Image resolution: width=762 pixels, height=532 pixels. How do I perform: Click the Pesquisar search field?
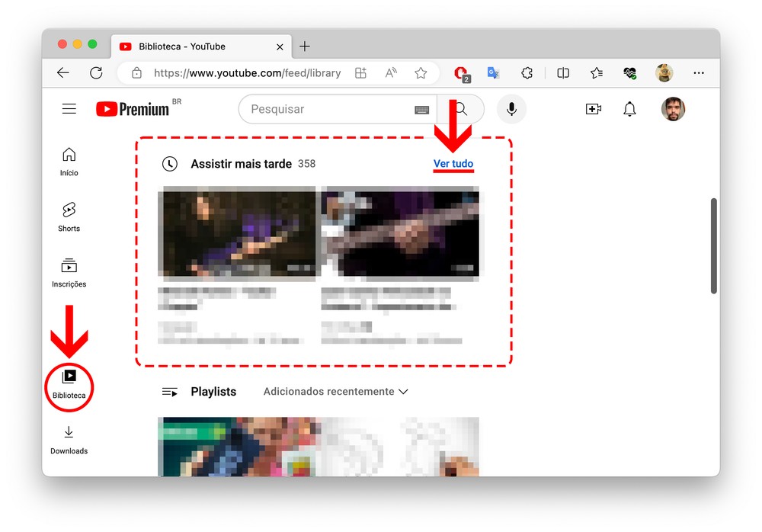(x=328, y=109)
